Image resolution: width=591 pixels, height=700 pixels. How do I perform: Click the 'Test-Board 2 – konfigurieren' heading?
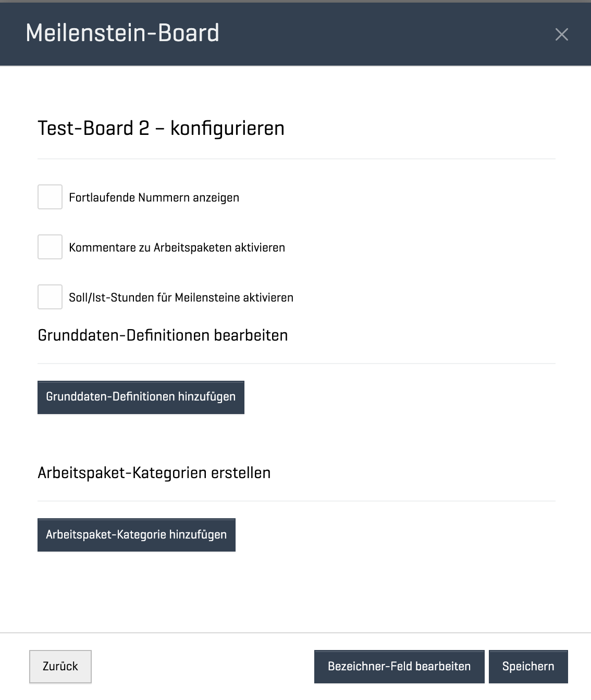[161, 128]
